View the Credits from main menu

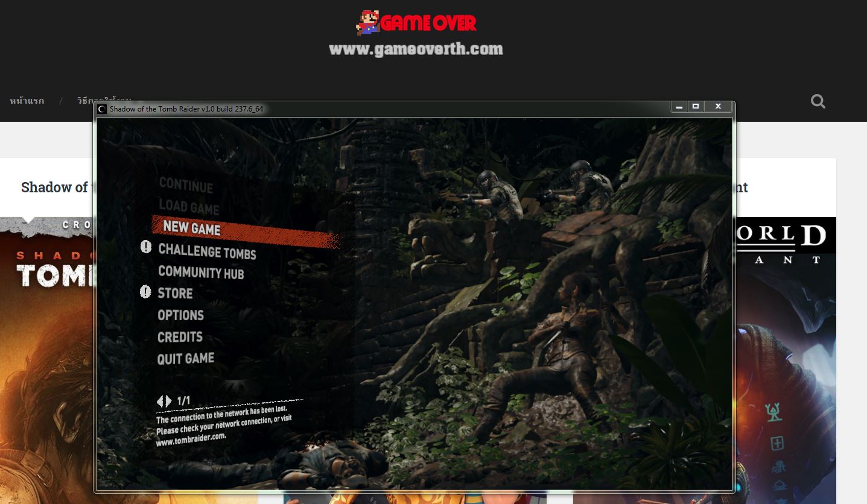point(180,337)
